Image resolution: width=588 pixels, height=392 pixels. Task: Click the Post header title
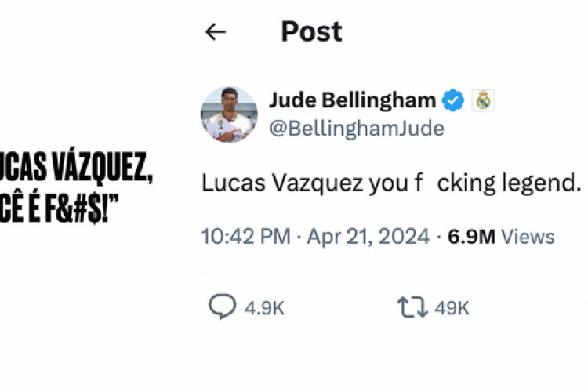click(311, 31)
